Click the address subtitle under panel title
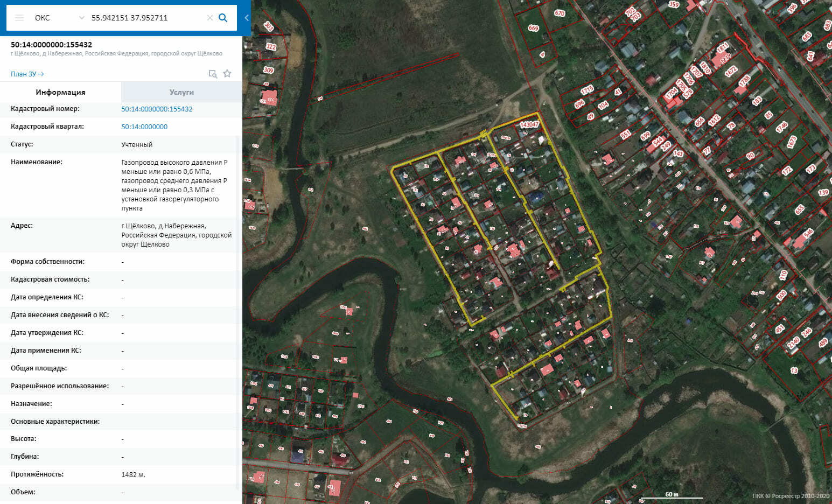The width and height of the screenshot is (832, 504). click(116, 53)
